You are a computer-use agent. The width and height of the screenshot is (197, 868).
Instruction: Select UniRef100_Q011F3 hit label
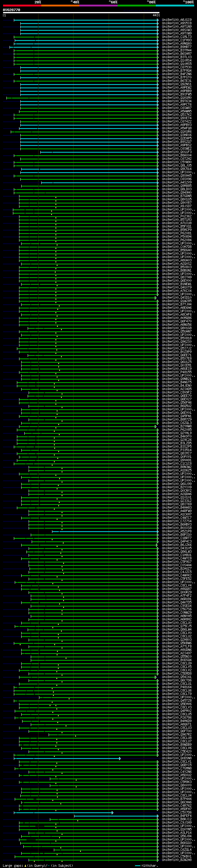[177, 152]
